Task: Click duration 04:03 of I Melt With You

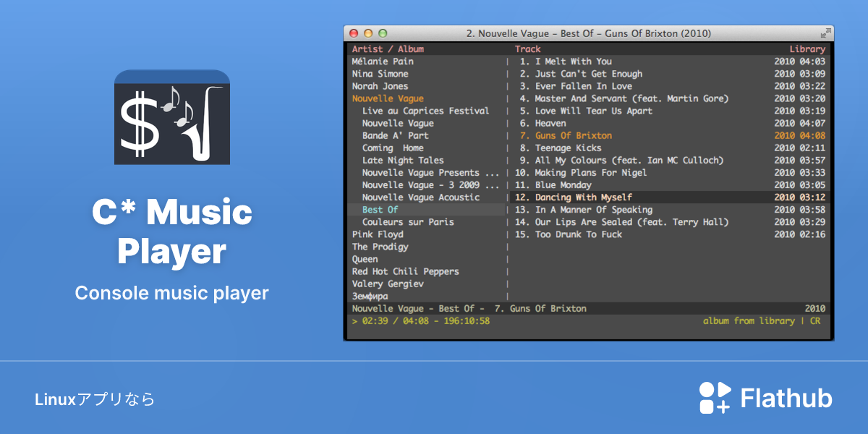Action: click(812, 61)
